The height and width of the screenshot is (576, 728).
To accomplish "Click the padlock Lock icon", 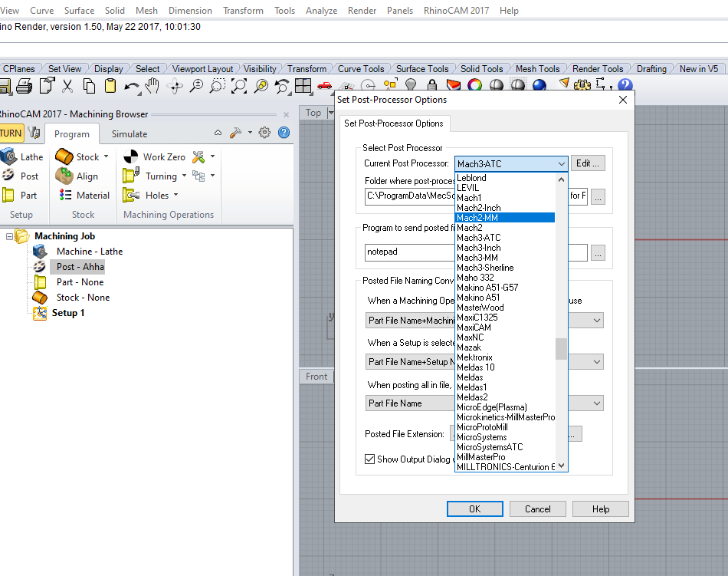I will (431, 84).
